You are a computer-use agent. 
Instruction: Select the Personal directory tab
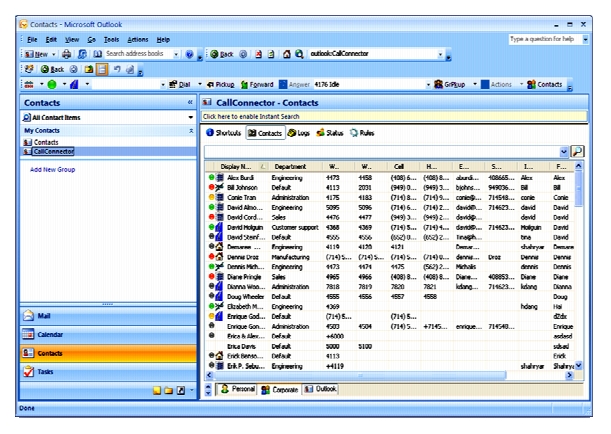point(237,389)
